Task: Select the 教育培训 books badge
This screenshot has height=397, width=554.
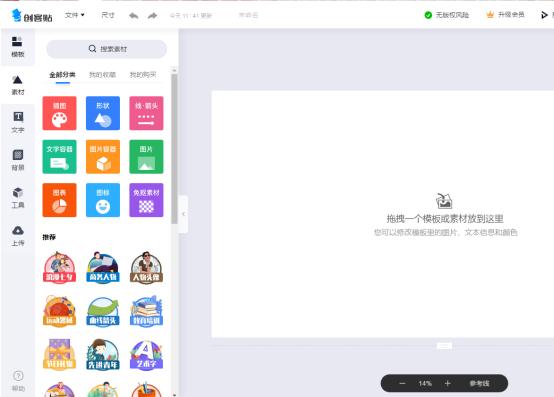Action: (146, 311)
